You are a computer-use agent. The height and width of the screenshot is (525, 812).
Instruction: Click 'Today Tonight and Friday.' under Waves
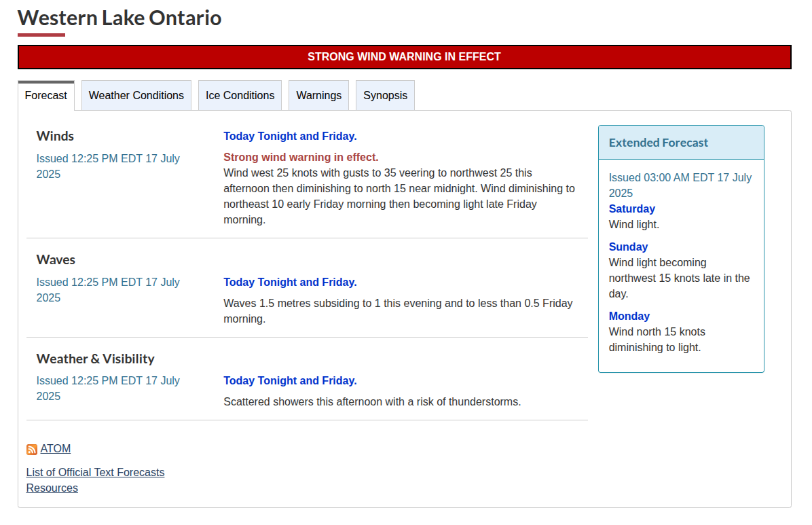290,282
